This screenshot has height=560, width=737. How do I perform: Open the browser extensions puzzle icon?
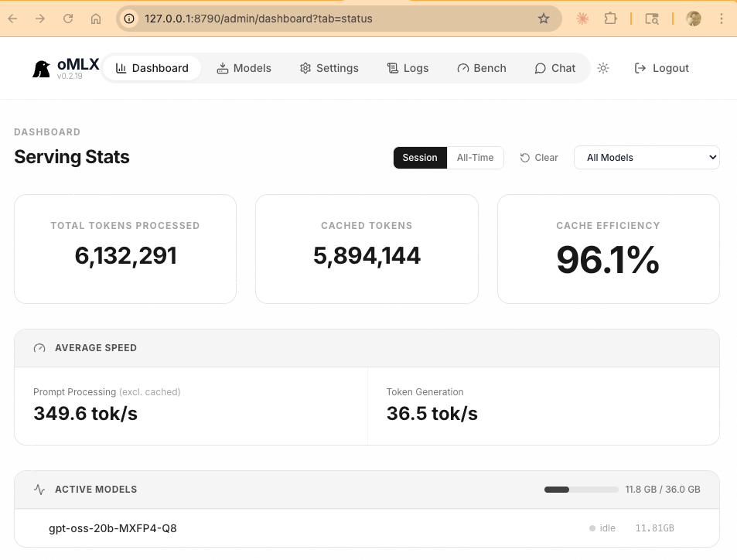click(x=610, y=19)
